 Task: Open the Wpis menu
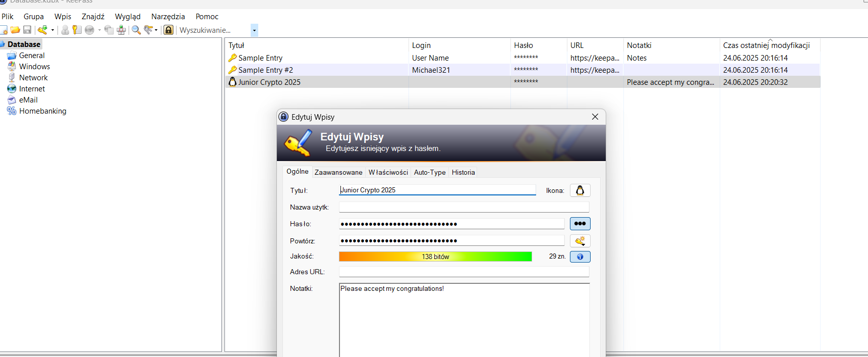tap(63, 17)
